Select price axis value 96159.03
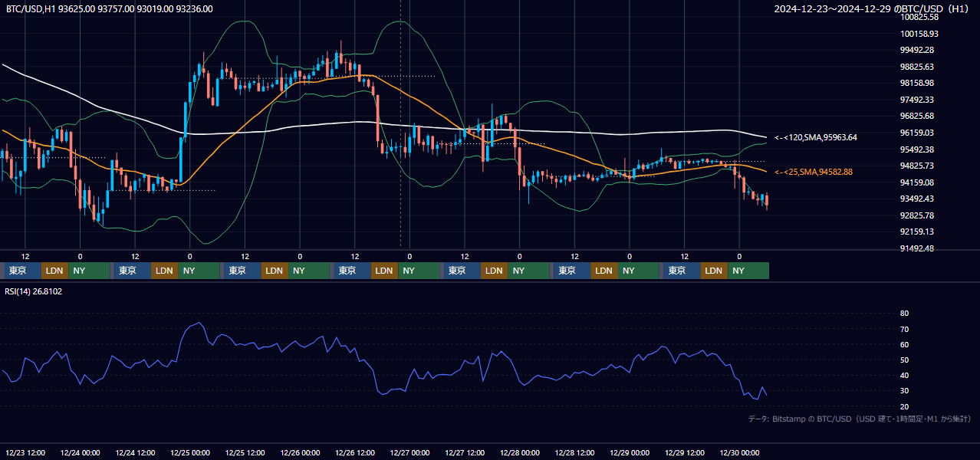980x460 pixels. click(x=917, y=133)
